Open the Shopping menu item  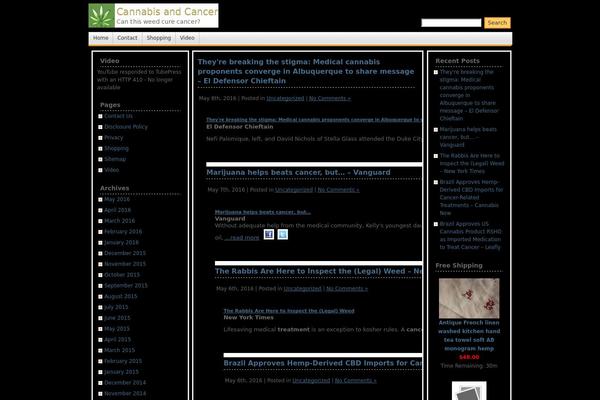point(159,38)
